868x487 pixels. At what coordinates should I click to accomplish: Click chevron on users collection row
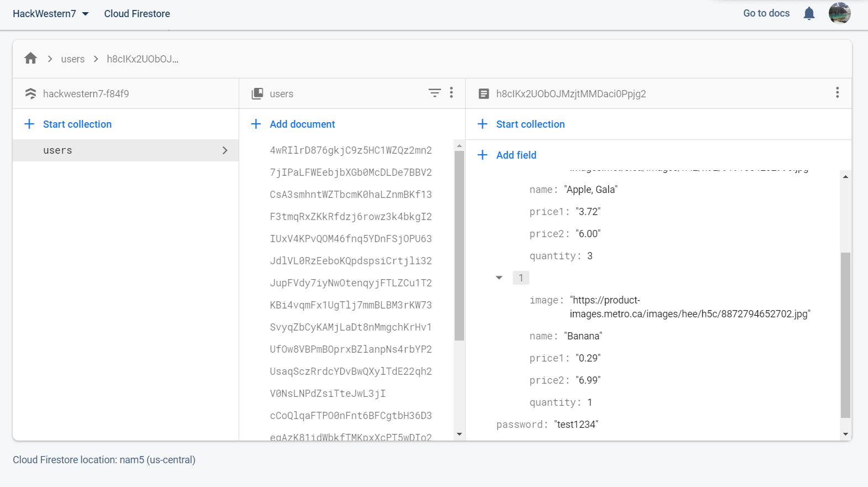pyautogui.click(x=225, y=150)
